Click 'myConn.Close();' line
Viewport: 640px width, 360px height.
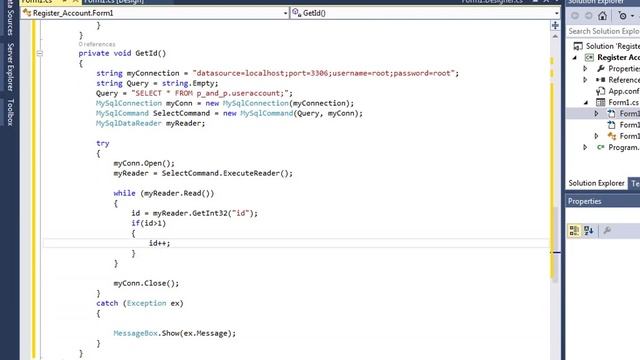point(146,283)
